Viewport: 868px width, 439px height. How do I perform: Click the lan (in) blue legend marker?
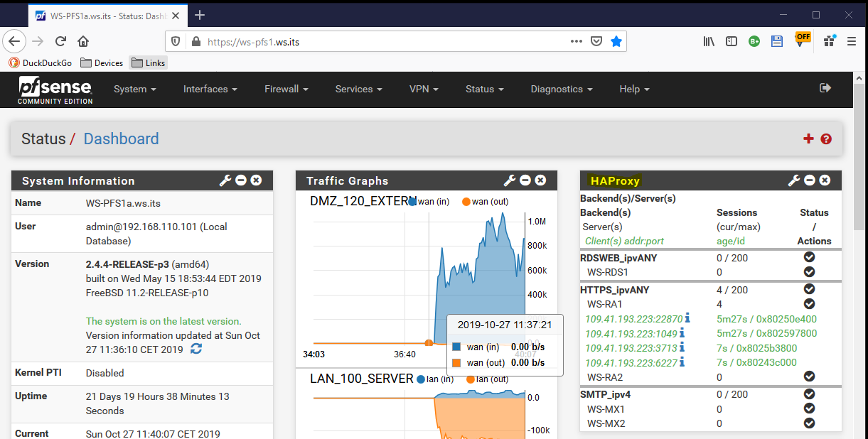coord(421,379)
